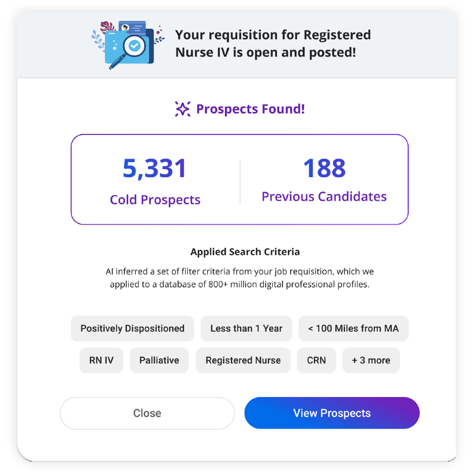Select the Registered Nurse filter chip
This screenshot has height=476, width=472.
pos(243,360)
